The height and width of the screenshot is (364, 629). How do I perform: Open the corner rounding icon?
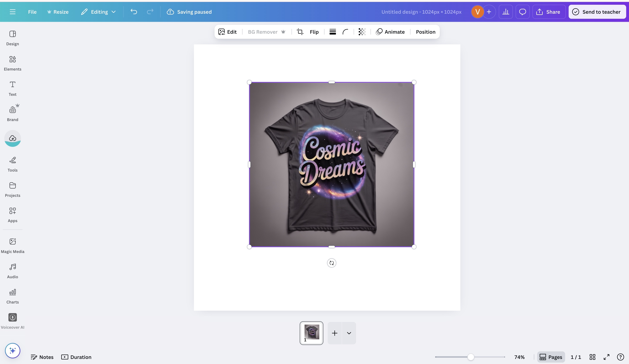345,32
